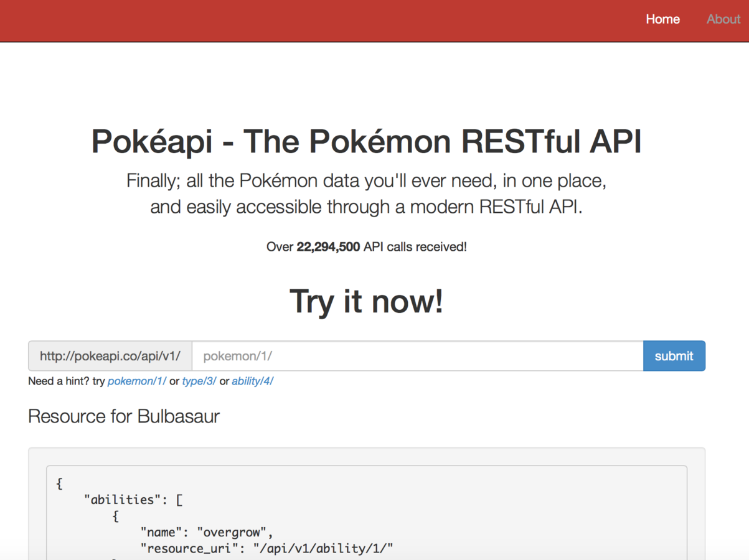This screenshot has width=749, height=560.
Task: Go to the About page
Action: [723, 19]
